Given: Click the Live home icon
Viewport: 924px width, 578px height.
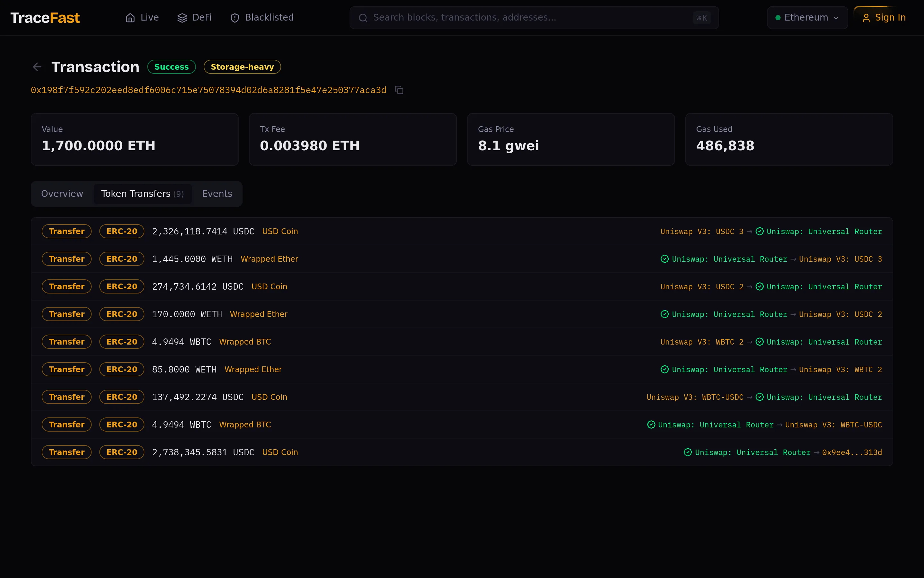Looking at the screenshot, I should click(x=130, y=18).
